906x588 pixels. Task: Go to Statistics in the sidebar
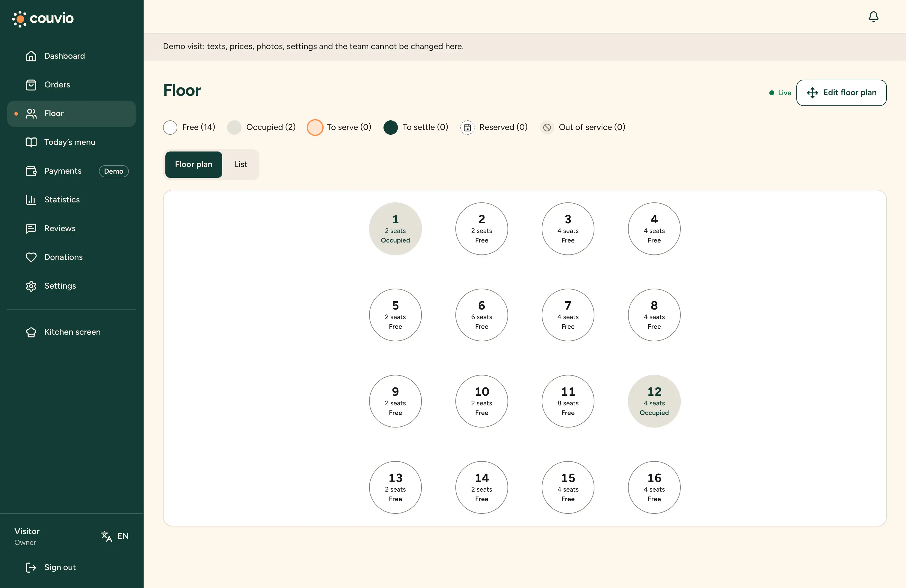click(x=72, y=200)
